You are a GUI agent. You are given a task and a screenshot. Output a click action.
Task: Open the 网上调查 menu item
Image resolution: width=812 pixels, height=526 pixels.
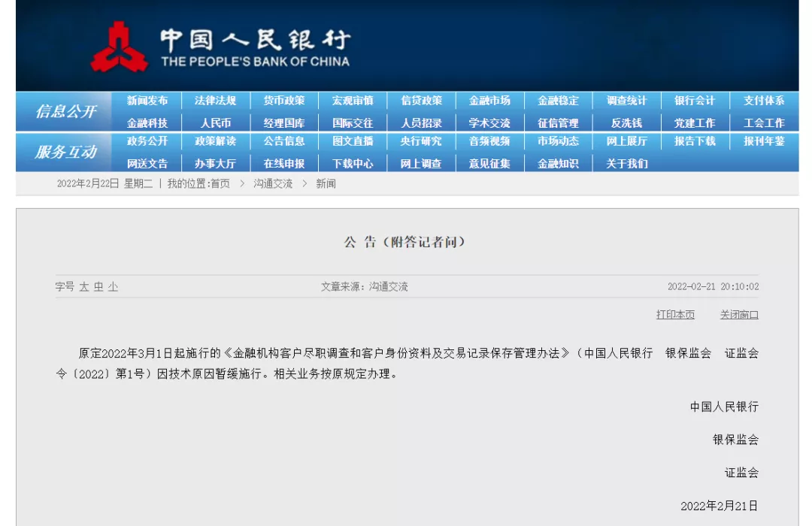click(x=420, y=162)
